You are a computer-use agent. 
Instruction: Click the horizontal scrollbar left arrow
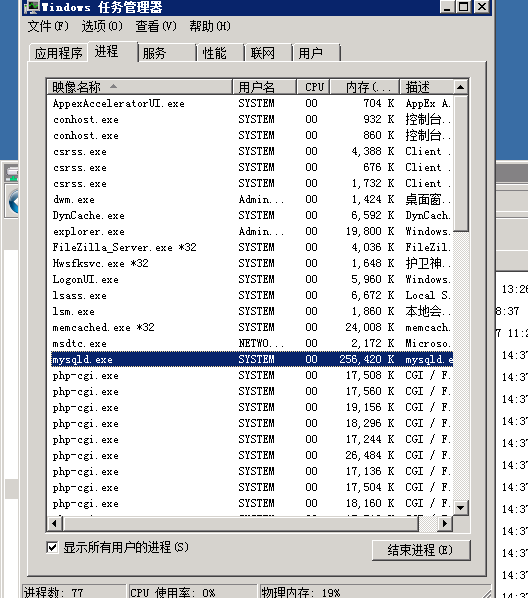(x=54, y=523)
